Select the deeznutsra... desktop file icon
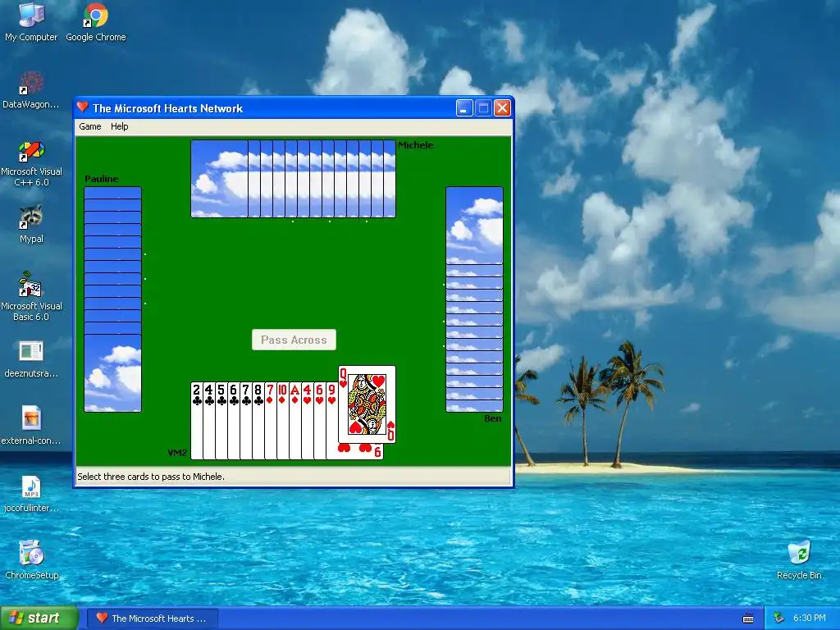Screen dimensions: 840x630 coord(31,359)
